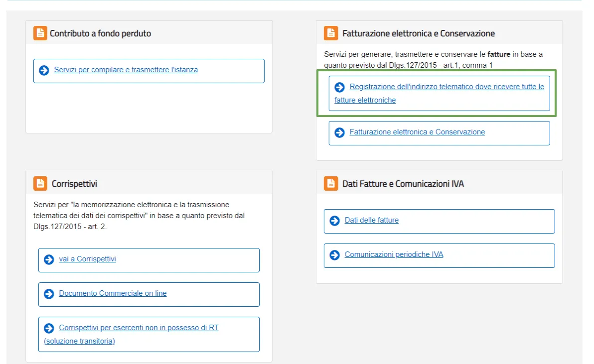
Task: Open Registrazione dell'indirizzo telematico link text
Action: pos(446,87)
